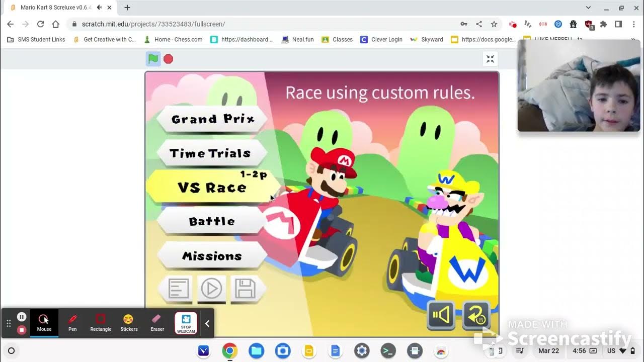Screen dimensions: 644x362
Task: Grab the Screencastify toolbar drag handle
Action: 9,323
